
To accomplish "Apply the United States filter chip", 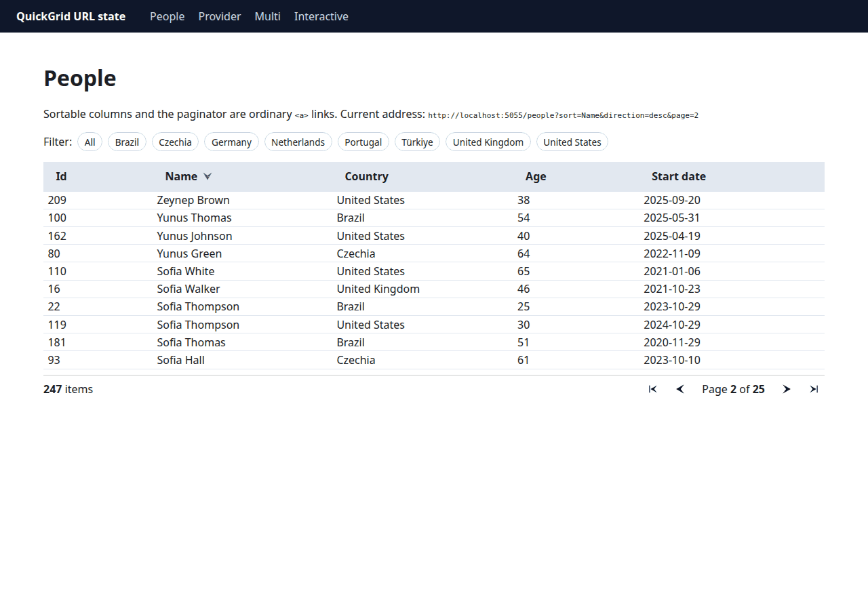I will click(x=572, y=142).
